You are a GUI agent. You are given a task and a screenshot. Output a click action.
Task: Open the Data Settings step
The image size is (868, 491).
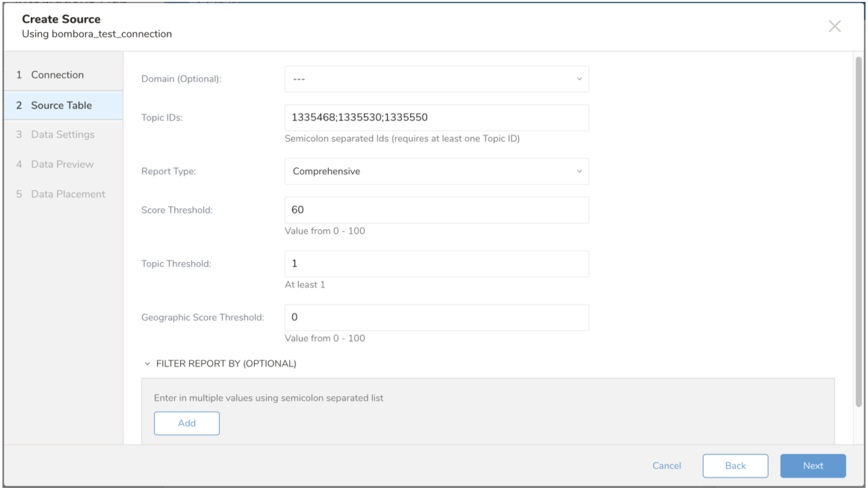click(63, 135)
